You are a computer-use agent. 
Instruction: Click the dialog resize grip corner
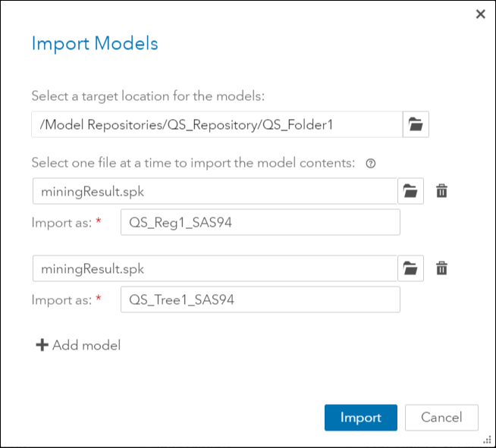pos(487,439)
